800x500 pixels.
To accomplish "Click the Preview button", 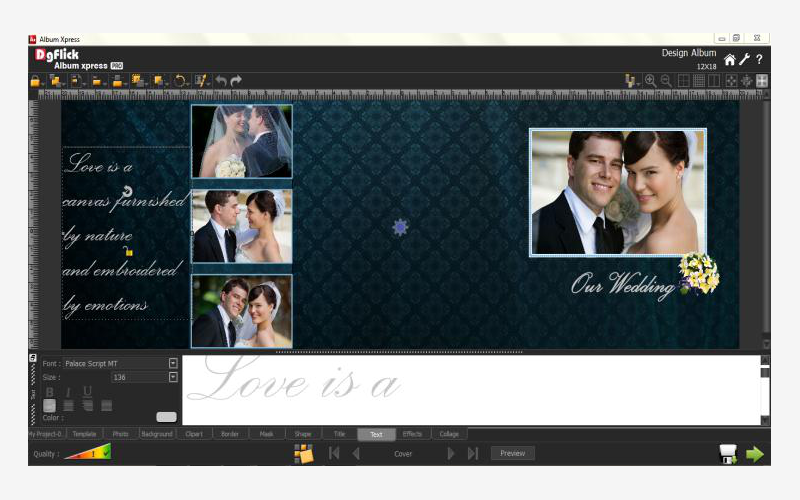I will click(x=513, y=453).
